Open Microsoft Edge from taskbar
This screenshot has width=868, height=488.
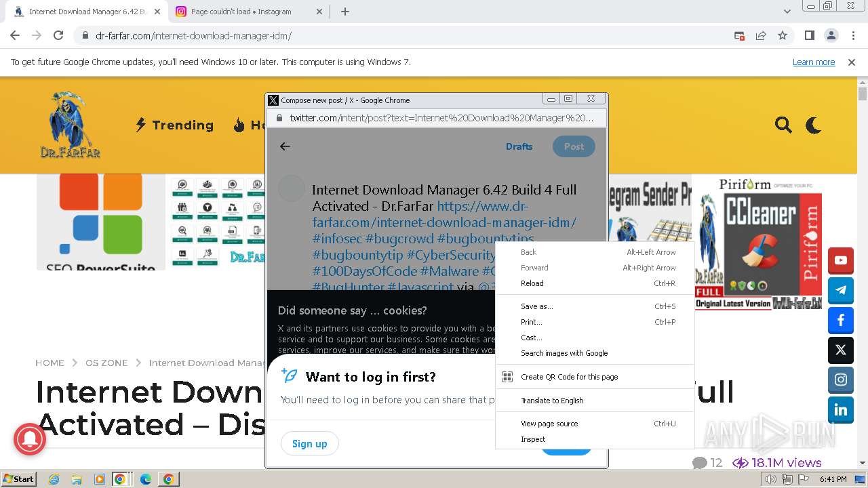point(146,479)
